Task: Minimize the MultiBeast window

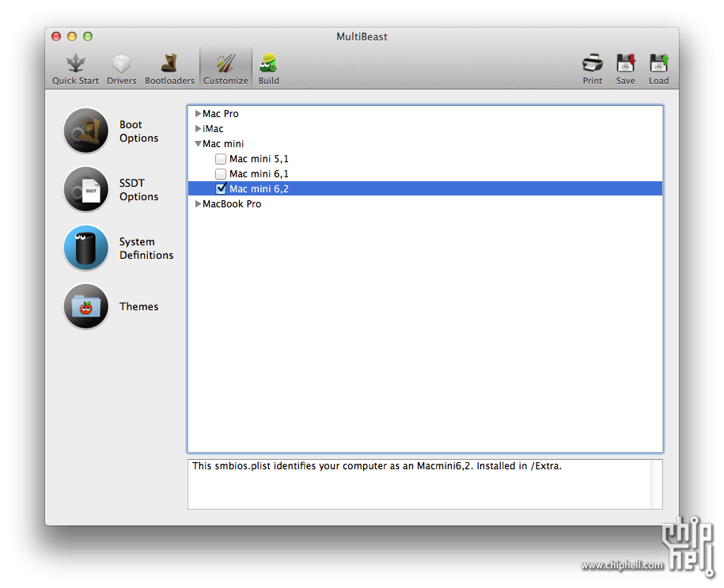Action: 72,36
